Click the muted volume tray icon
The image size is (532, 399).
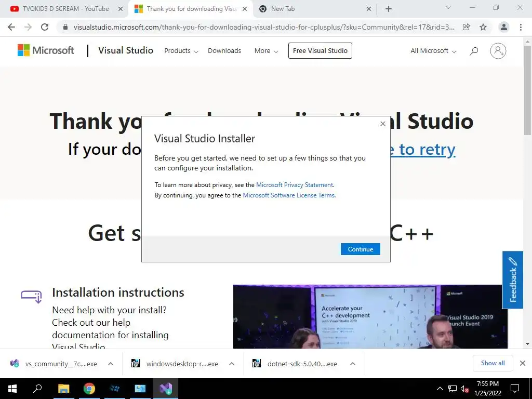(464, 389)
